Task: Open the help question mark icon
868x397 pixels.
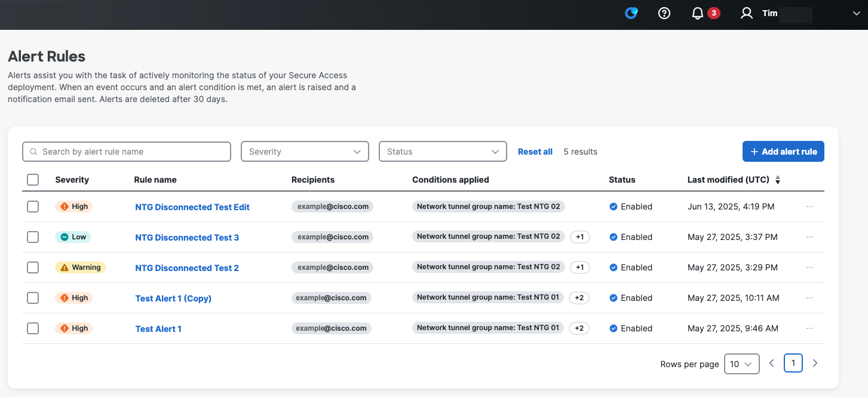Action: (664, 13)
